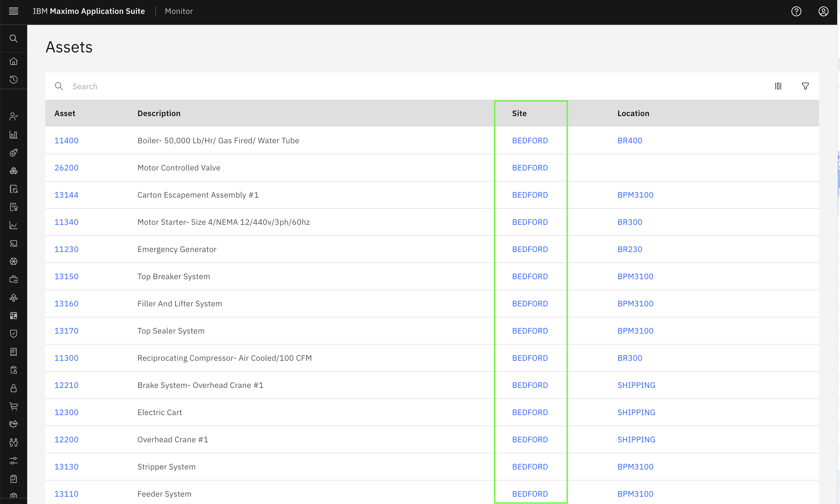
Task: Sort by the Site column header
Action: (x=519, y=114)
